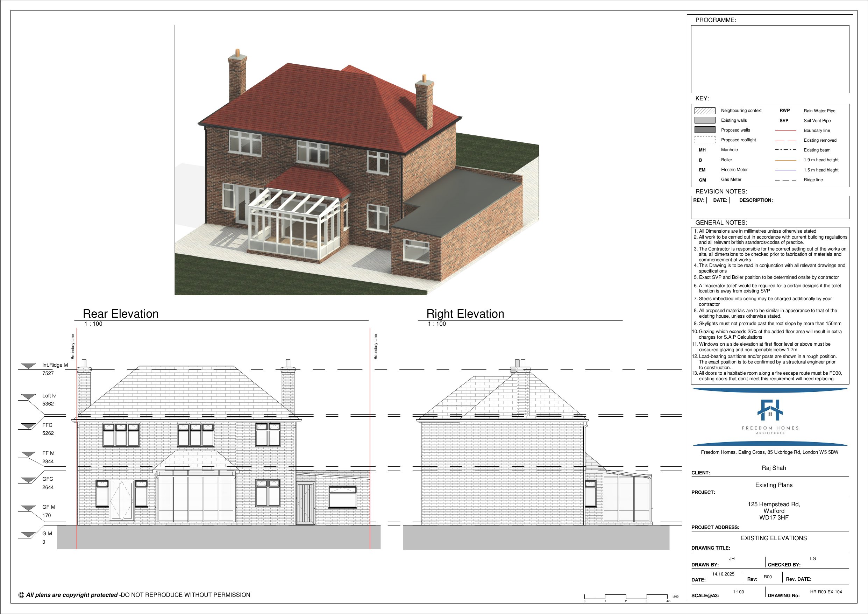Click the G lvl level marker triangle

[x=28, y=535]
